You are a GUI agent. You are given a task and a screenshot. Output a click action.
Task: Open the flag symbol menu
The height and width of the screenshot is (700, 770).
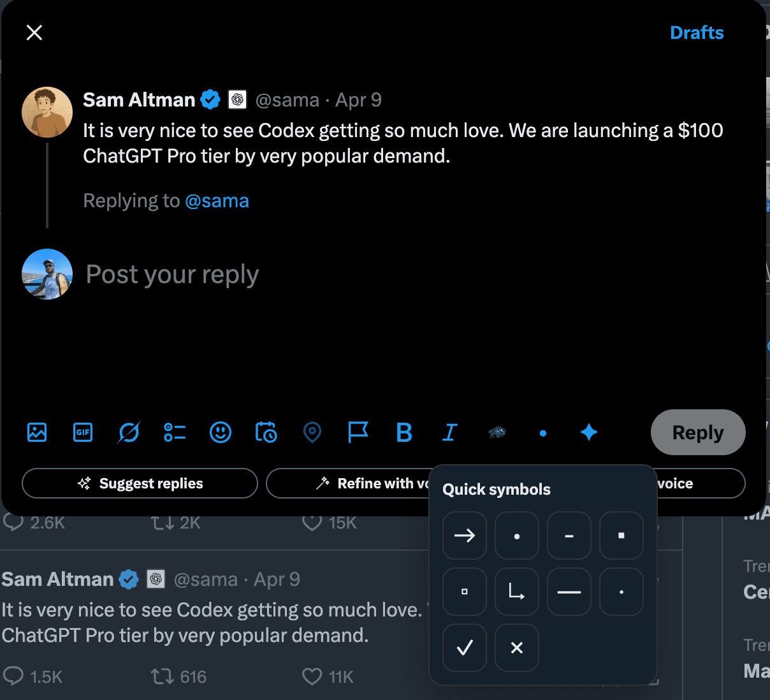(358, 432)
